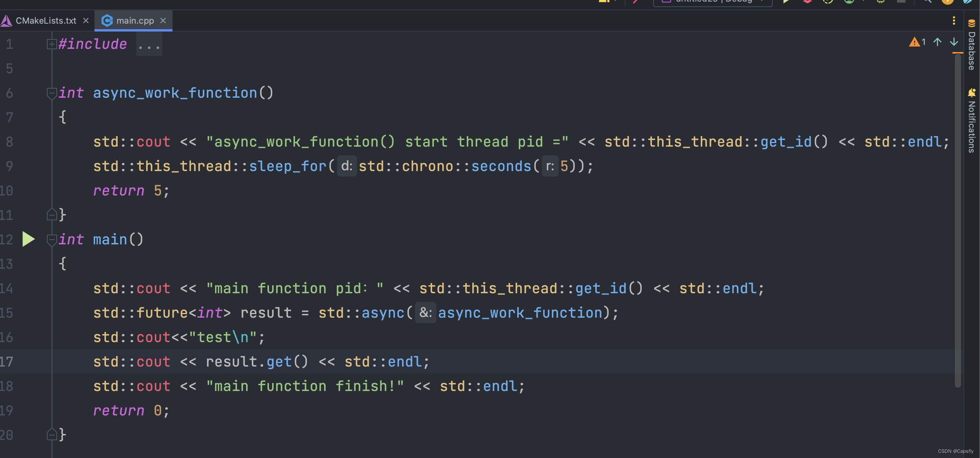Open the three-dot editor options menu
Screen dimensions: 980x458
[954, 20]
